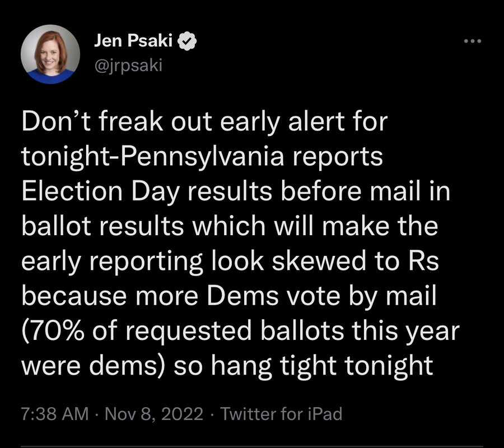Click the word Dems in tweet body
This screenshot has height=448, width=504.
point(242,296)
